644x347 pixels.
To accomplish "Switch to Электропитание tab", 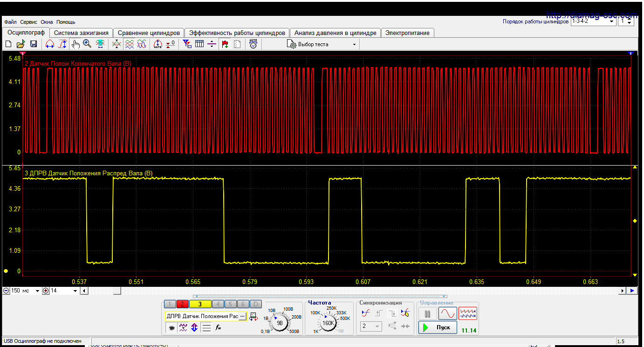I will 408,33.
